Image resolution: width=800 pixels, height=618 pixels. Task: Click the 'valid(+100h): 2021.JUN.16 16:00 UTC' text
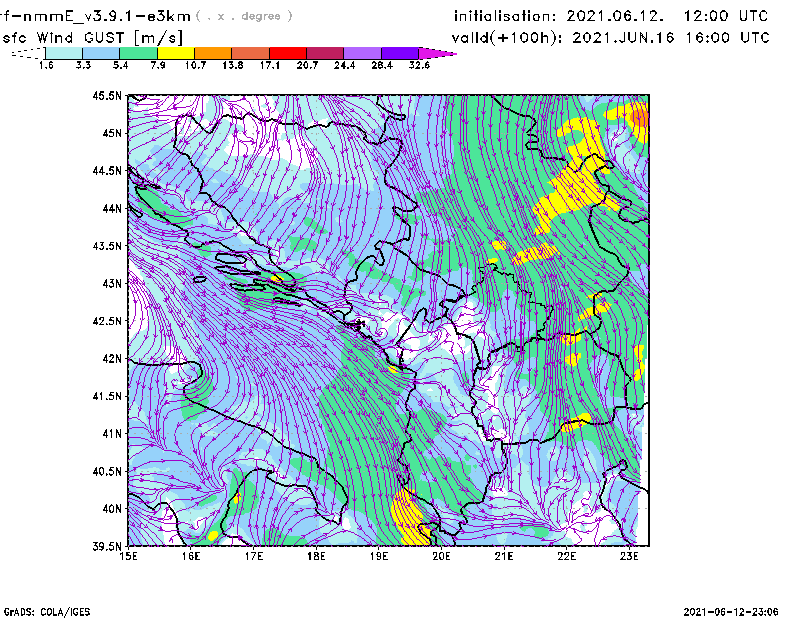pos(611,38)
